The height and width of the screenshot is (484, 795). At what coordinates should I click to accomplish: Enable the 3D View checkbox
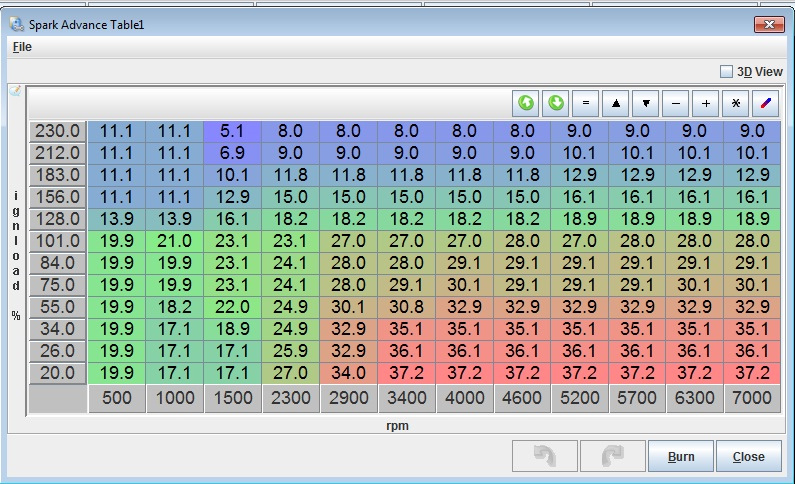(x=727, y=71)
